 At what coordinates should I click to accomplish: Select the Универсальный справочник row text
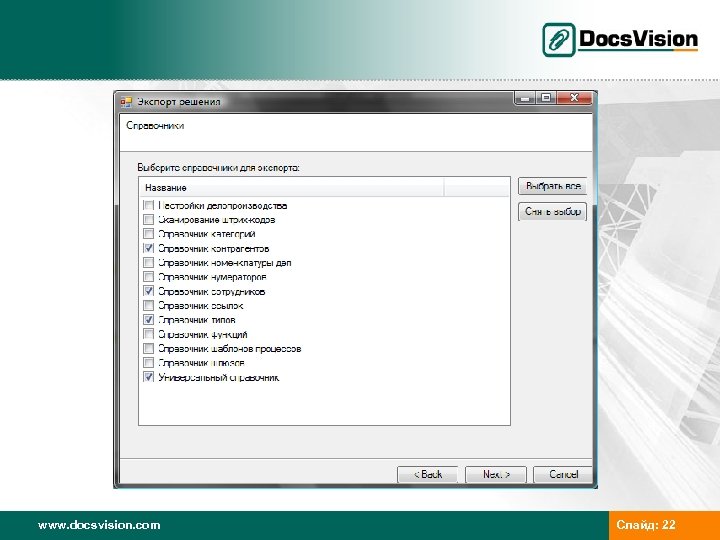tap(219, 377)
